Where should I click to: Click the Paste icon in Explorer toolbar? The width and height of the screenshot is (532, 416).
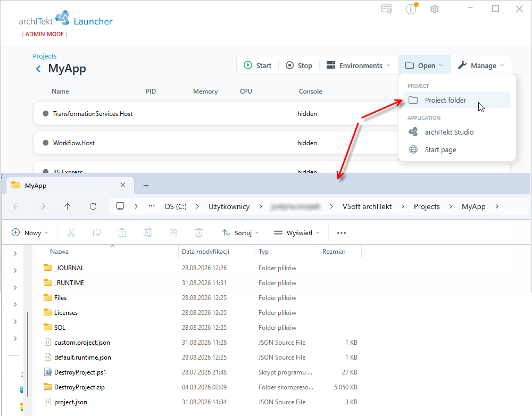pos(122,233)
